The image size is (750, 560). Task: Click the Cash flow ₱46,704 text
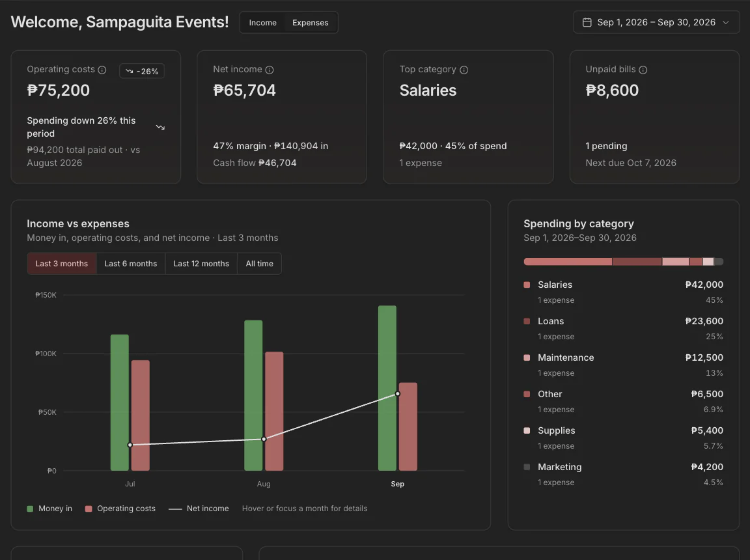255,163
